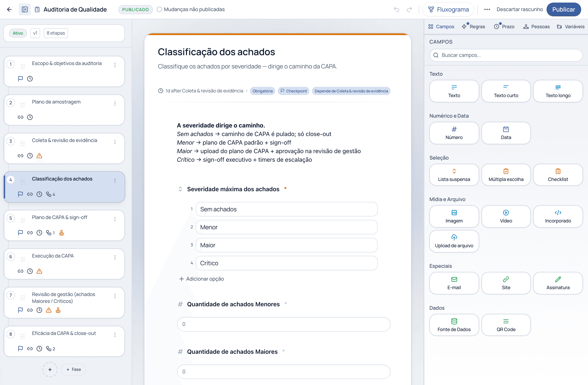This screenshot has height=385, width=588.
Task: Add the QR Code field type
Action: [x=506, y=325]
